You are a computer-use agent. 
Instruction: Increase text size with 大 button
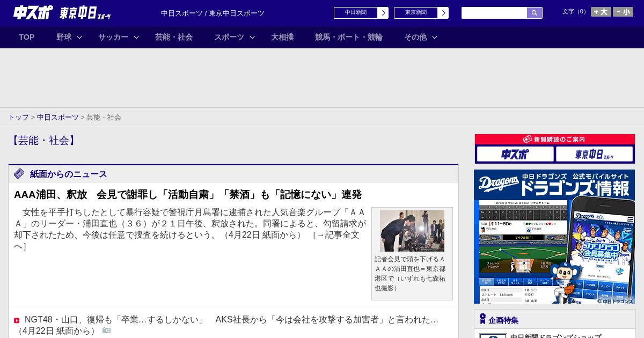pos(601,12)
